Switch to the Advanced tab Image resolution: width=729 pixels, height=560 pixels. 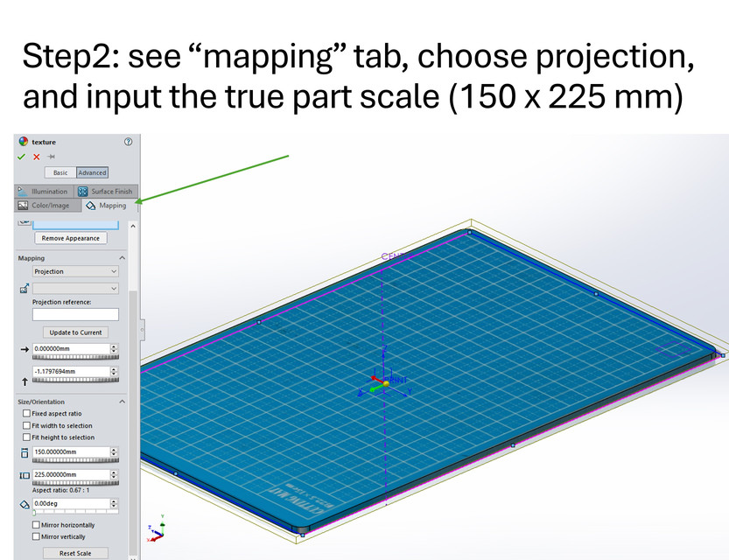coord(93,172)
